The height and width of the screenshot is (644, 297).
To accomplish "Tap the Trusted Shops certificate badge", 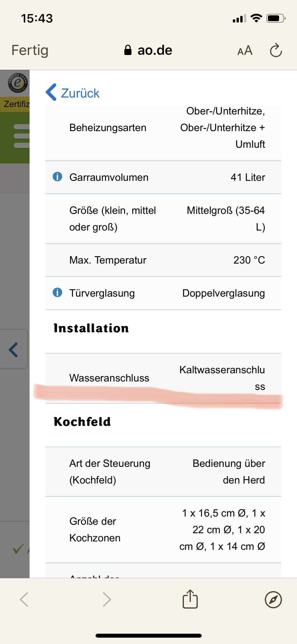I will tap(17, 83).
